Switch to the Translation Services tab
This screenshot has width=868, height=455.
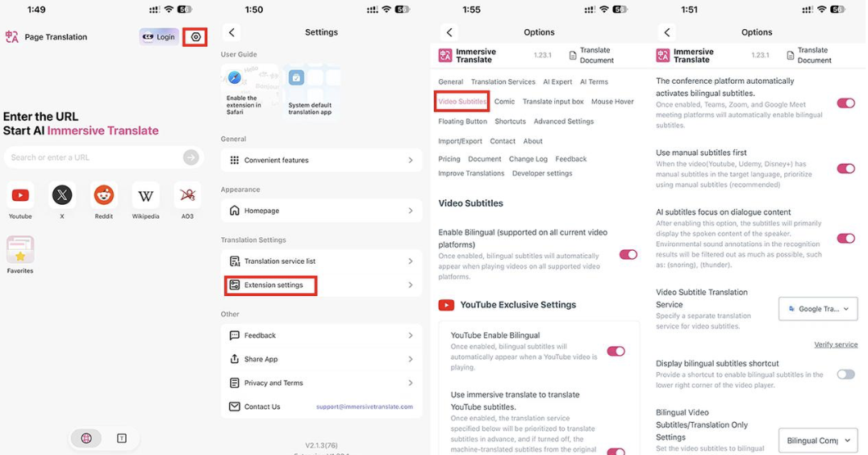[503, 82]
